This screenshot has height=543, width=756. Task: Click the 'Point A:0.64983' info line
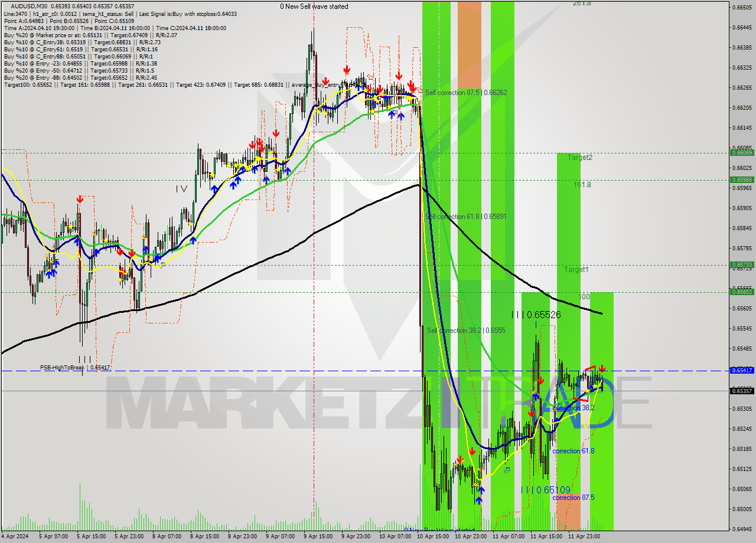coord(70,21)
